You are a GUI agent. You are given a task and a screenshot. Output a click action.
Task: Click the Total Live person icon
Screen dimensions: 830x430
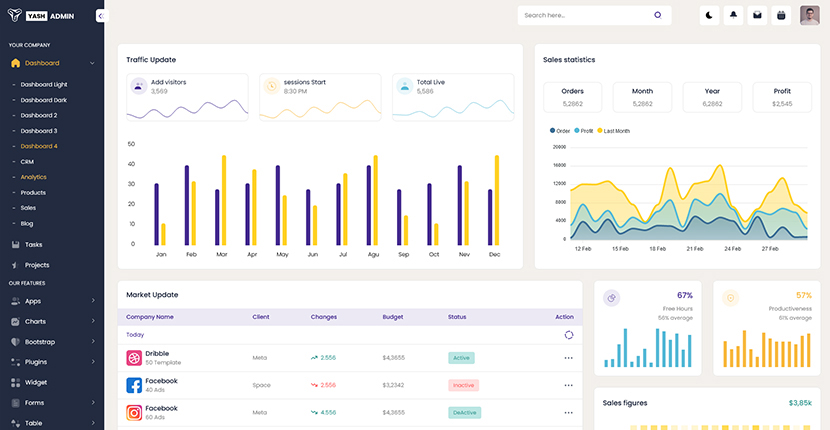(x=404, y=86)
